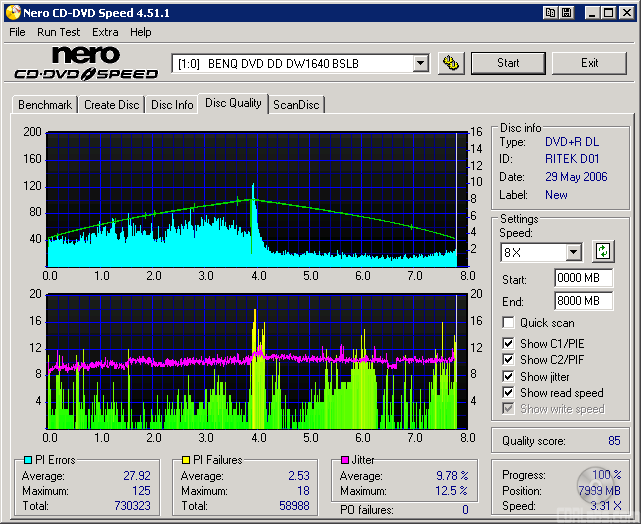Screen dimensions: 641x524
Task: Maximize the Nero CD-DVD Speed window
Action: coord(608,12)
